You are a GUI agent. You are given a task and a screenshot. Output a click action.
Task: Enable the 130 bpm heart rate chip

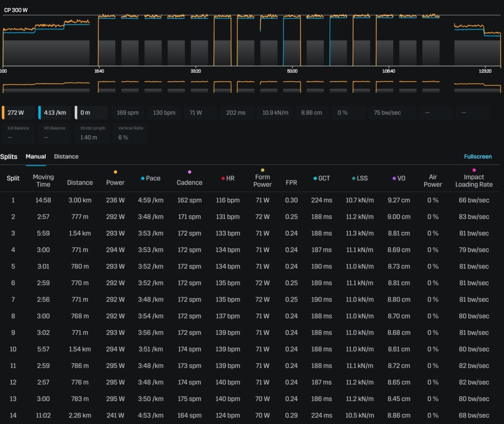(164, 113)
